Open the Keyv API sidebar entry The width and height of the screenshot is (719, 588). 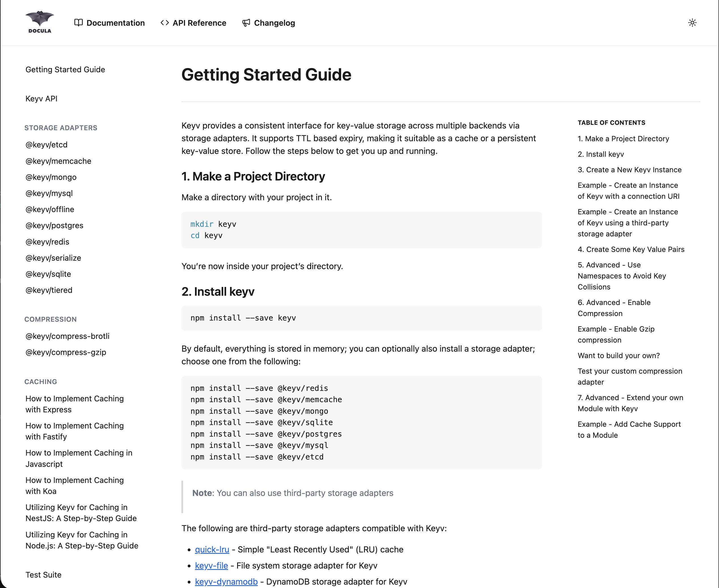click(41, 99)
